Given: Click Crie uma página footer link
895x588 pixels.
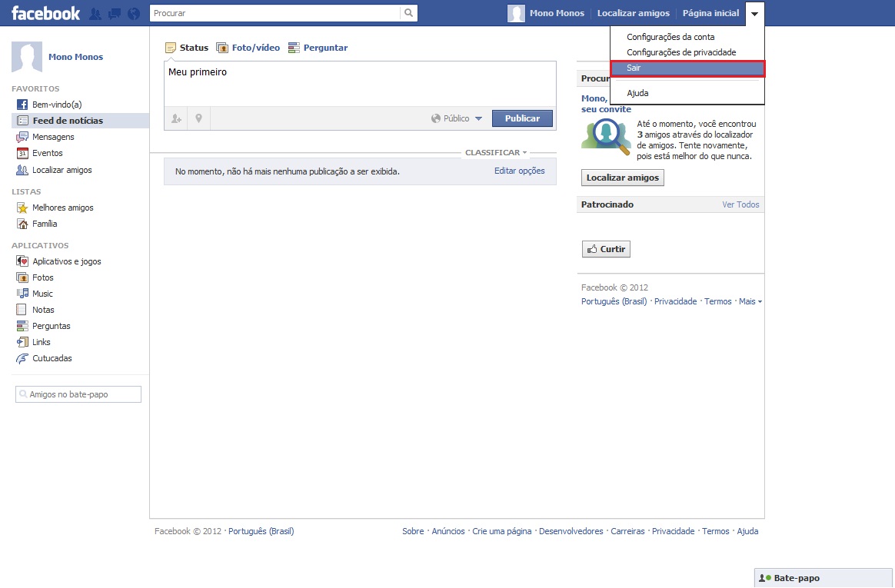Looking at the screenshot, I should (x=502, y=531).
